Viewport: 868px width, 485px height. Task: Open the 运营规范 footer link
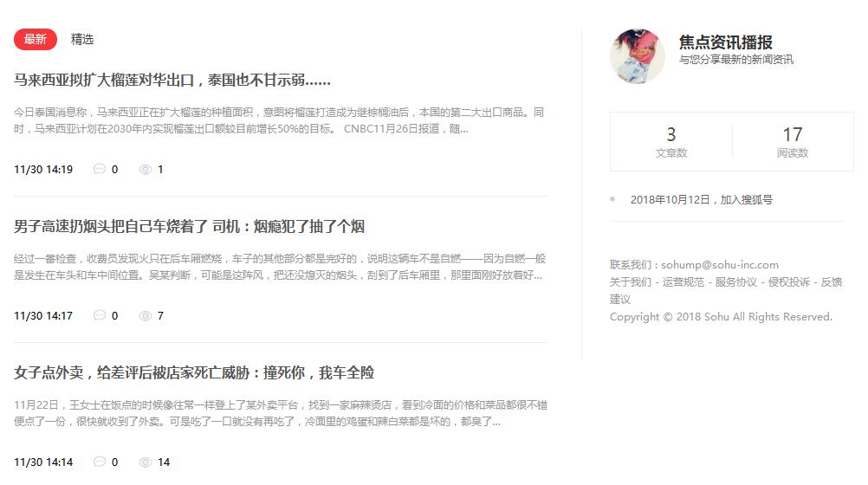(x=683, y=281)
